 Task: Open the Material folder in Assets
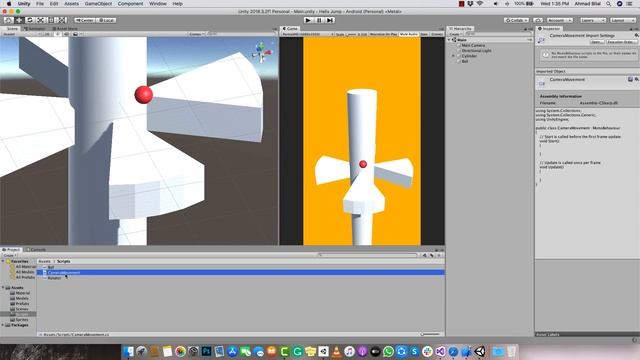click(x=20, y=293)
